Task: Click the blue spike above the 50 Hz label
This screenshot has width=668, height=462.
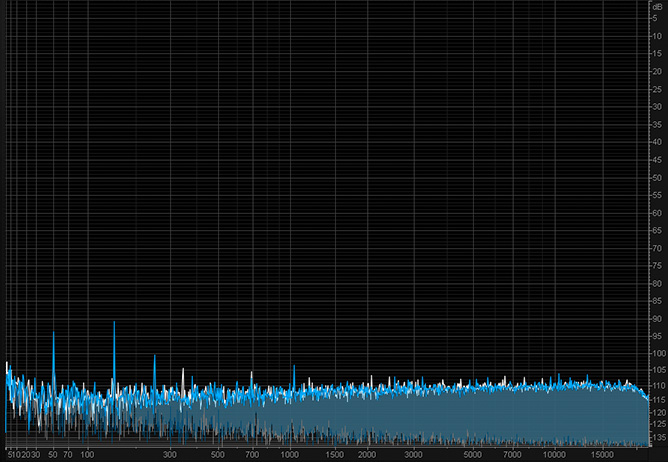Action: click(53, 335)
